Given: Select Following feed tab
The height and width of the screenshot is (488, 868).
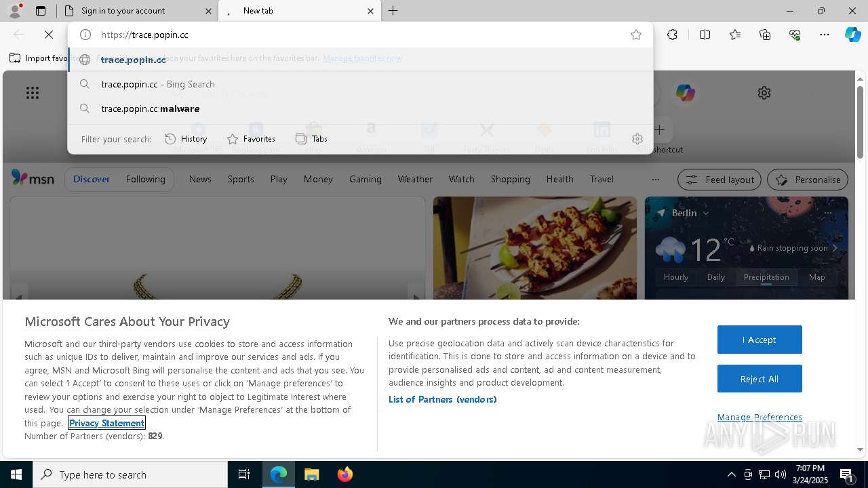Looking at the screenshot, I should 145,179.
